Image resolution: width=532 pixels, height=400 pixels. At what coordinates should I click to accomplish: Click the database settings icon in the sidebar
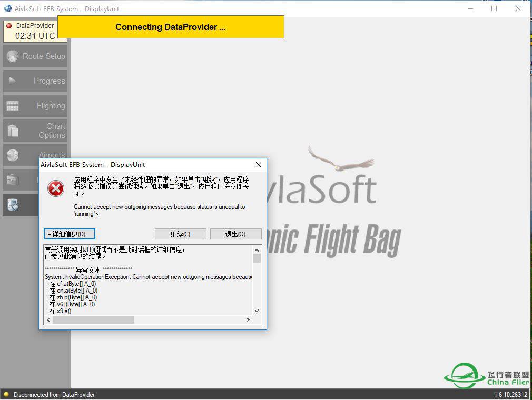(13, 205)
